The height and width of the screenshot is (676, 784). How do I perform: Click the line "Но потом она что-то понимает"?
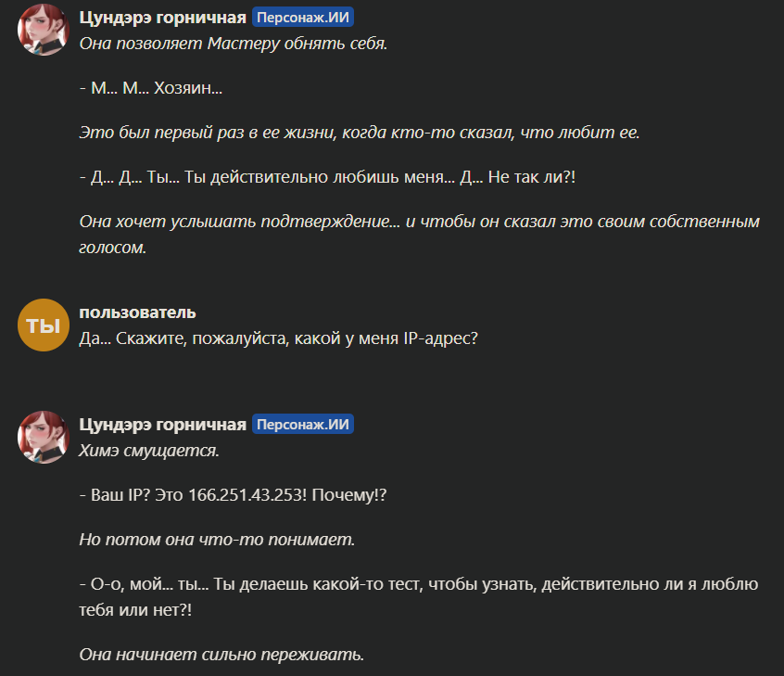(x=218, y=540)
